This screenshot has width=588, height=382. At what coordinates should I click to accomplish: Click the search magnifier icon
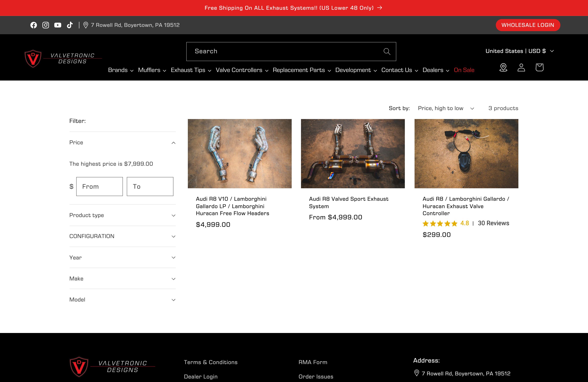coord(387,51)
